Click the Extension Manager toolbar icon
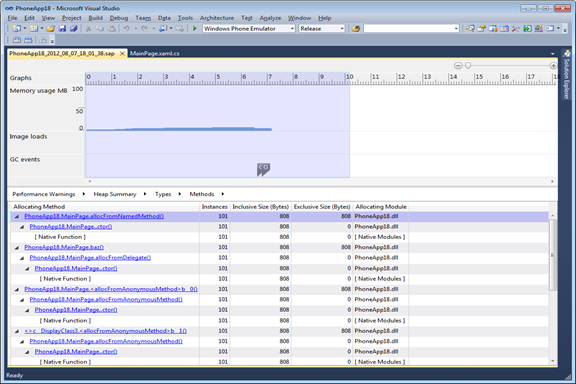The height and width of the screenshot is (384, 576). (x=539, y=28)
